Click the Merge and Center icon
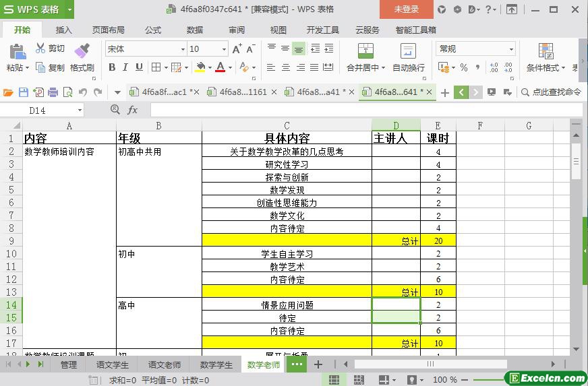Viewport: 588px width, 386px height. 365,51
